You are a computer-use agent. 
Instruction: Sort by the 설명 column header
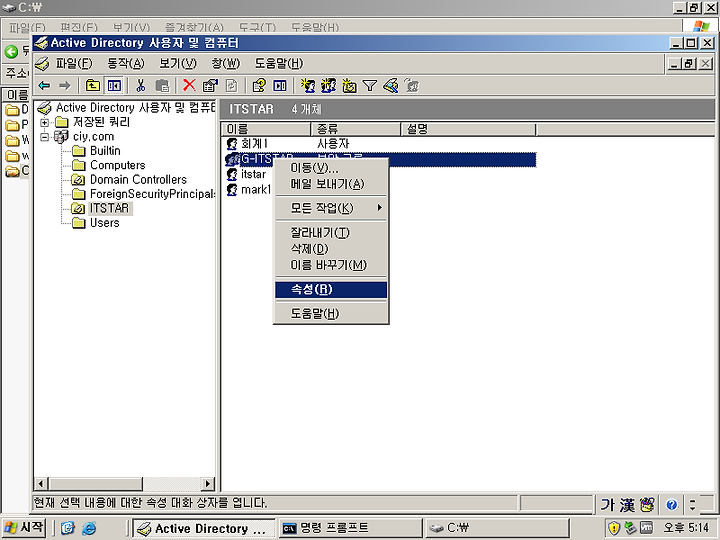468,129
